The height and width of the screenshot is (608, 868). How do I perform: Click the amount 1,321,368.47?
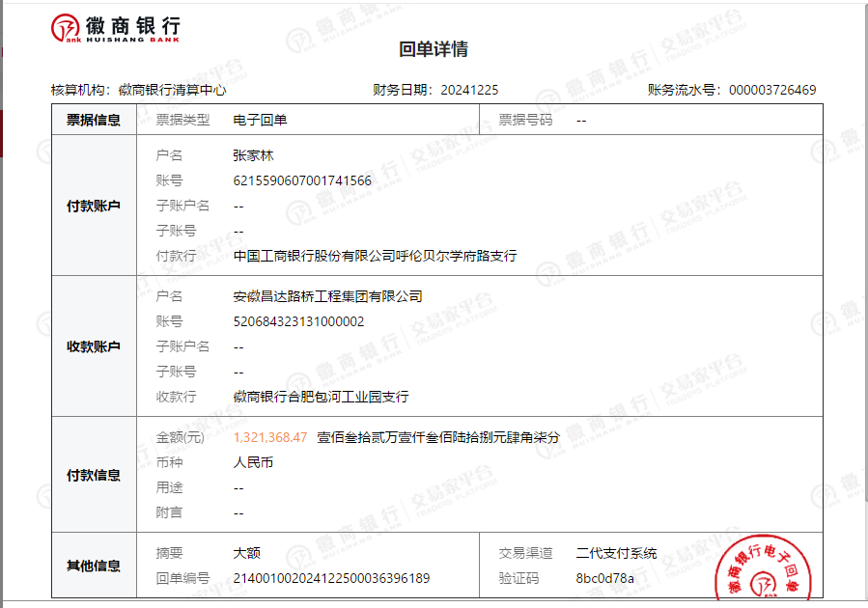270,437
